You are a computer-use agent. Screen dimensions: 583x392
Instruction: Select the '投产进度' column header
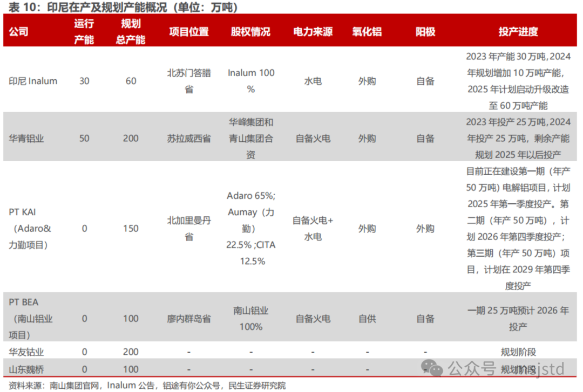tap(518, 32)
